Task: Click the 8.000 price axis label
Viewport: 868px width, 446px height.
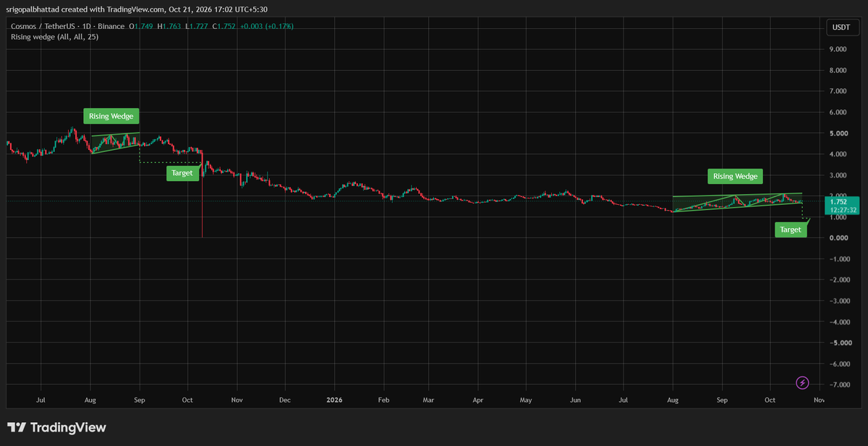Action: [x=838, y=70]
